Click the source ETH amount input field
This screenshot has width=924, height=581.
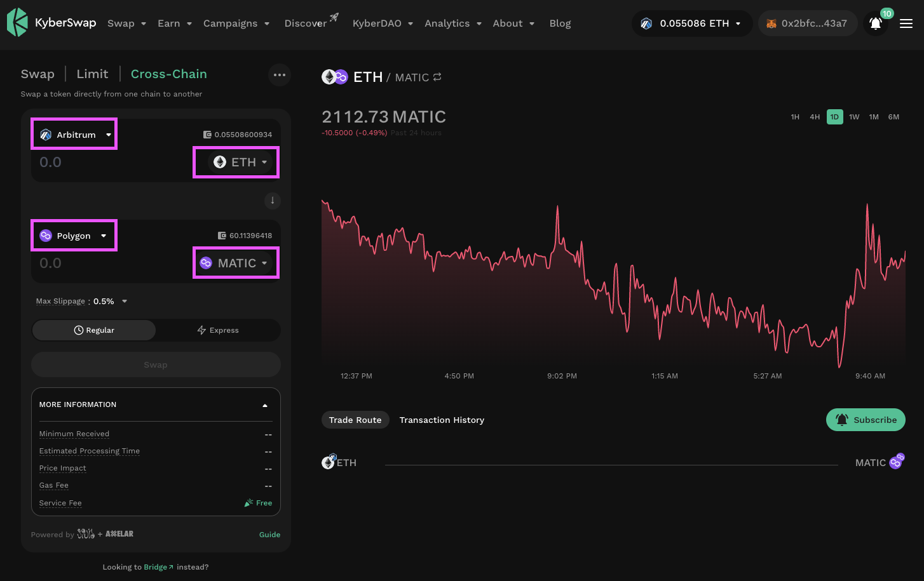pos(108,163)
